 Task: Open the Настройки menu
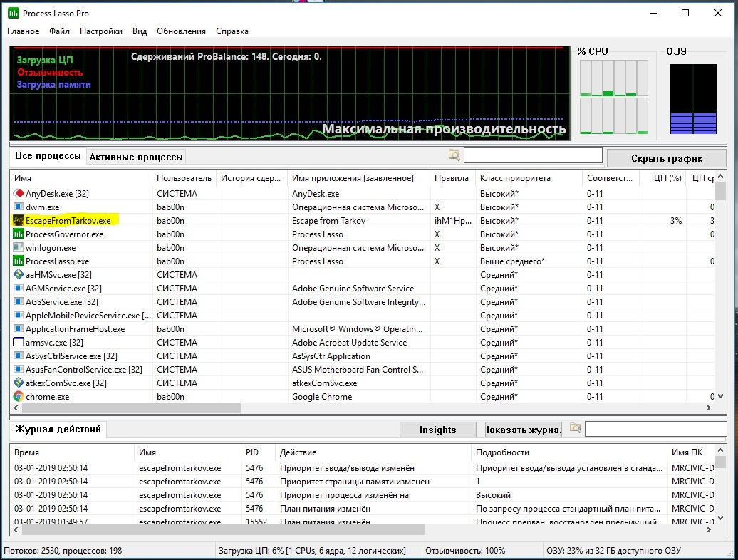pos(101,31)
